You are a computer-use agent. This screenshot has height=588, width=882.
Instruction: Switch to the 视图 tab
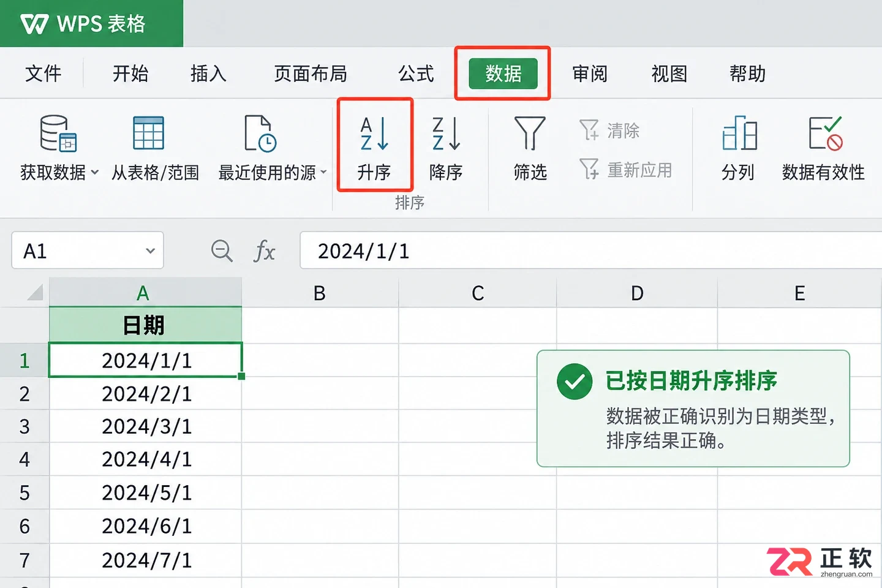pyautogui.click(x=669, y=73)
